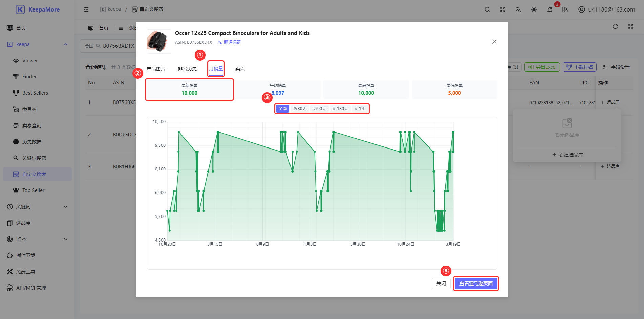Open the notifications bell
This screenshot has height=319, width=644.
550,9
